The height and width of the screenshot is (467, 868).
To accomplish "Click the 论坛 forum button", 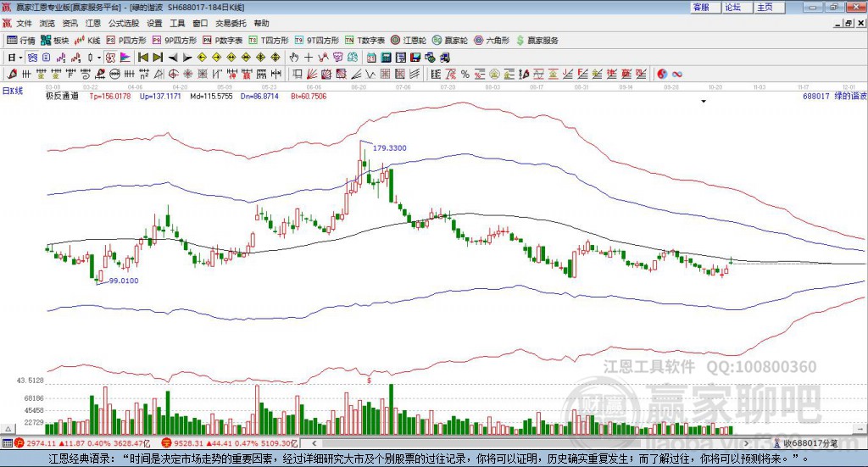I will point(732,7).
